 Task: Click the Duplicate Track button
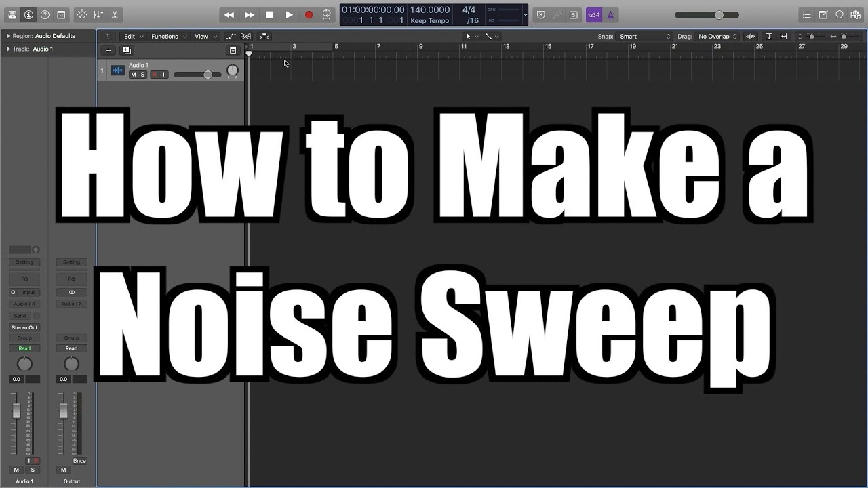click(x=126, y=50)
